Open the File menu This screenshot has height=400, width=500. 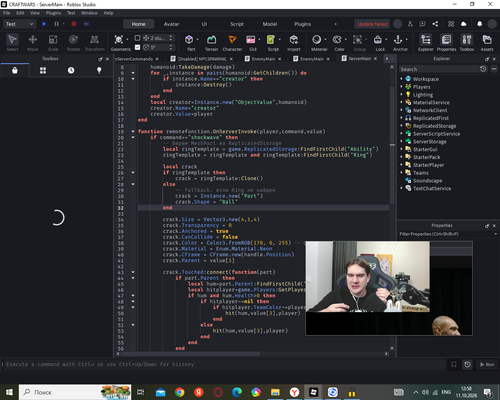point(7,13)
